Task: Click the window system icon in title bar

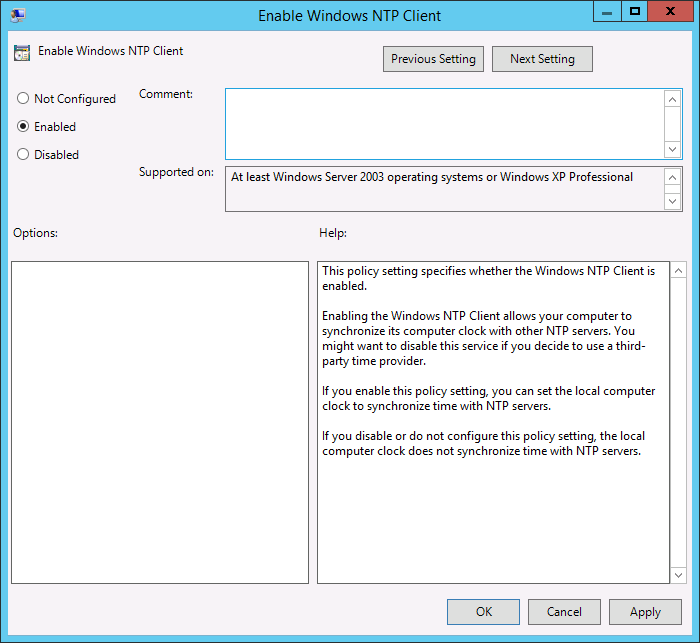Action: tap(18, 15)
